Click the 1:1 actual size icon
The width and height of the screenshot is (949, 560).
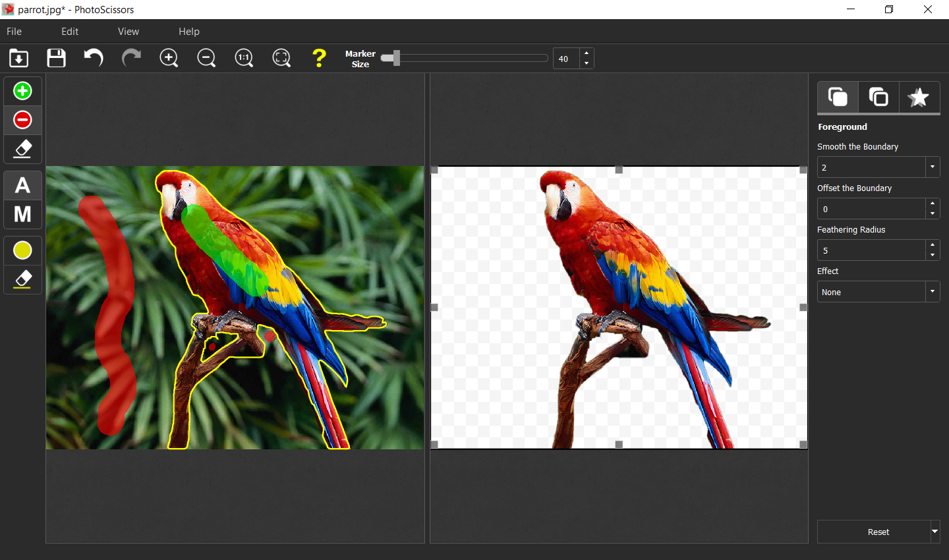coord(244,58)
